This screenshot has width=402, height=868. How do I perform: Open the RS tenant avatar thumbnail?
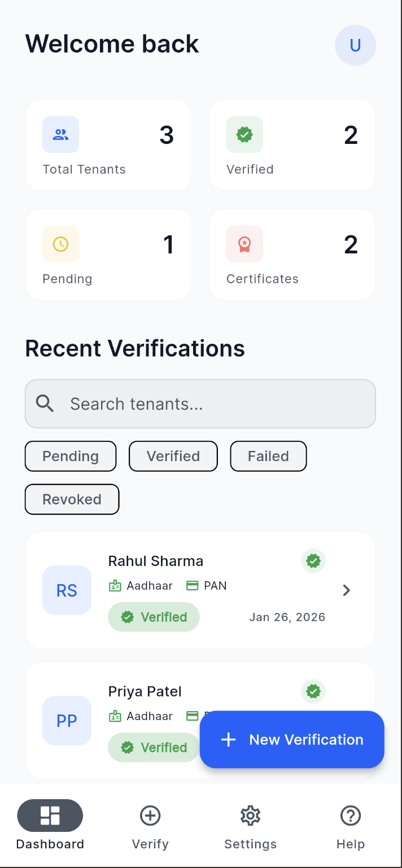(x=67, y=590)
